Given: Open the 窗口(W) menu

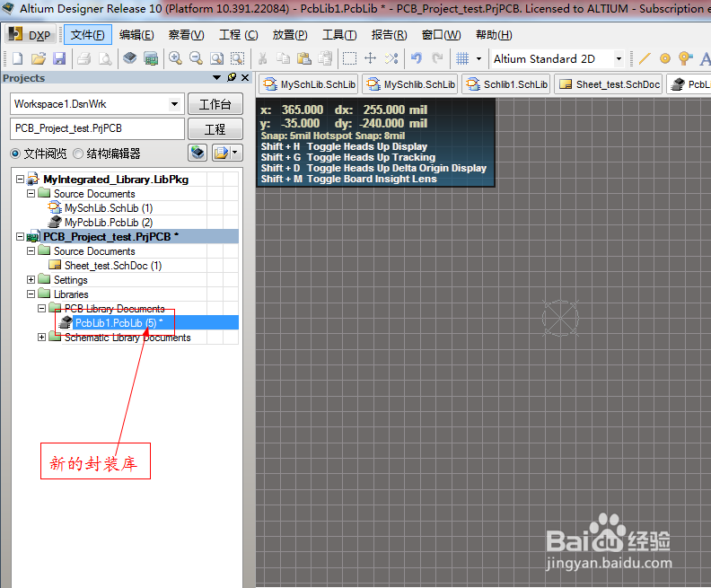Looking at the screenshot, I should pos(441,35).
